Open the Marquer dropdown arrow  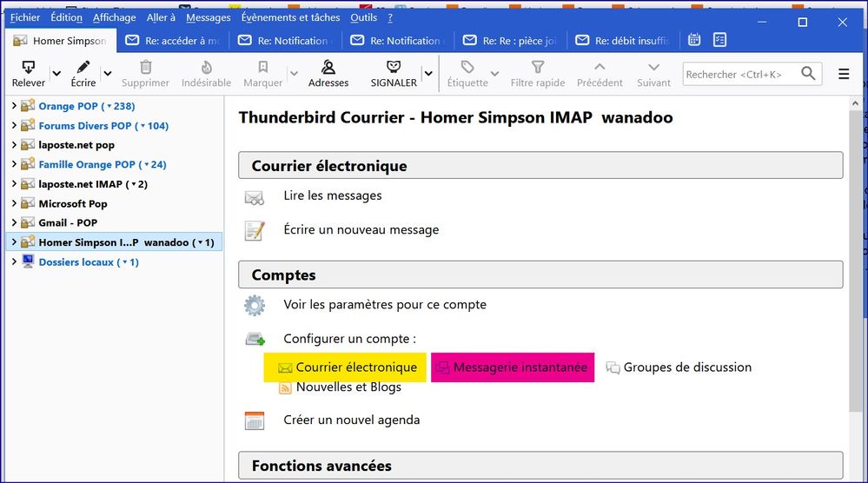(x=294, y=73)
